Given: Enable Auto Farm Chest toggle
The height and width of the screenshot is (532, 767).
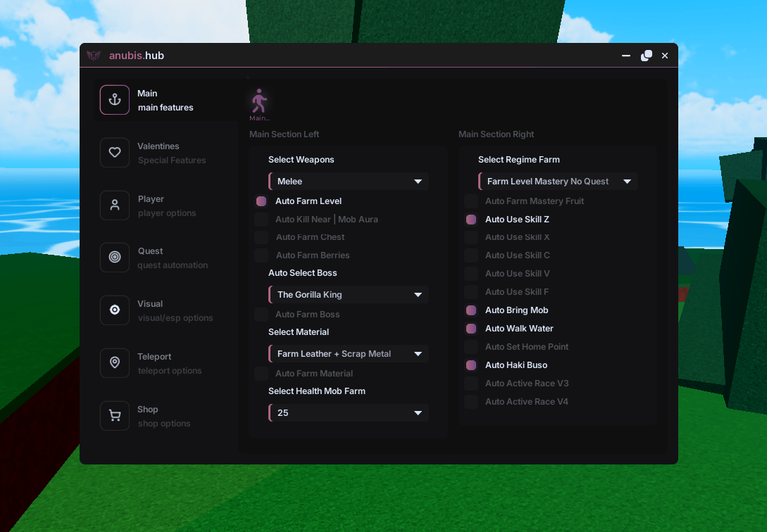Looking at the screenshot, I should pyautogui.click(x=261, y=237).
